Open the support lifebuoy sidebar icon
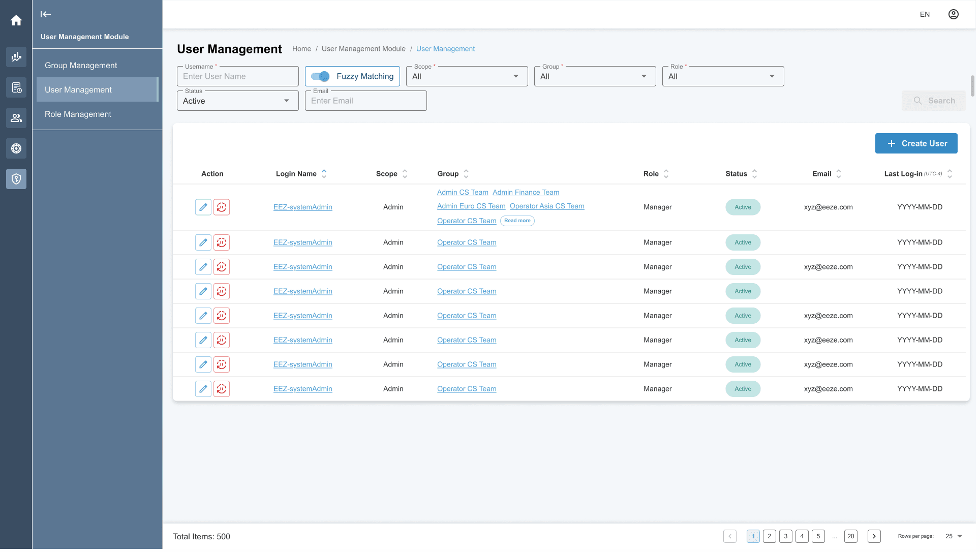Screen dimensions: 980x552 pos(16,149)
